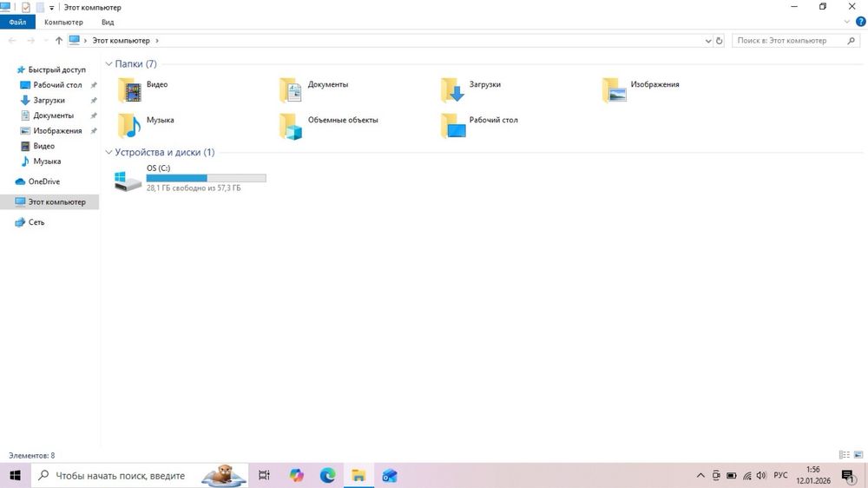Click the forward navigation arrow

tap(31, 41)
